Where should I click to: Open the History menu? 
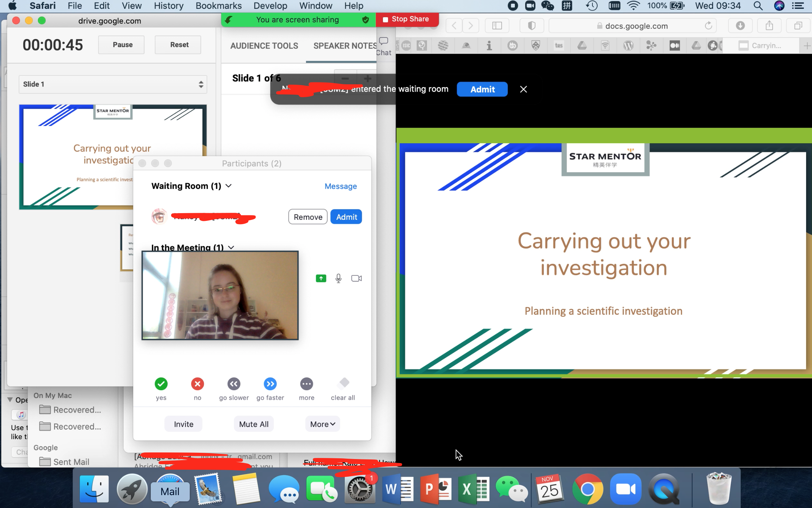click(x=168, y=6)
